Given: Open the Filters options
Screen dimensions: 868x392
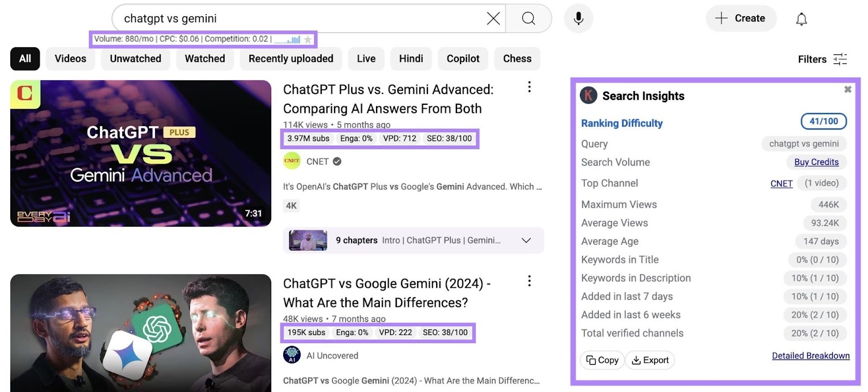Looking at the screenshot, I should click(822, 59).
